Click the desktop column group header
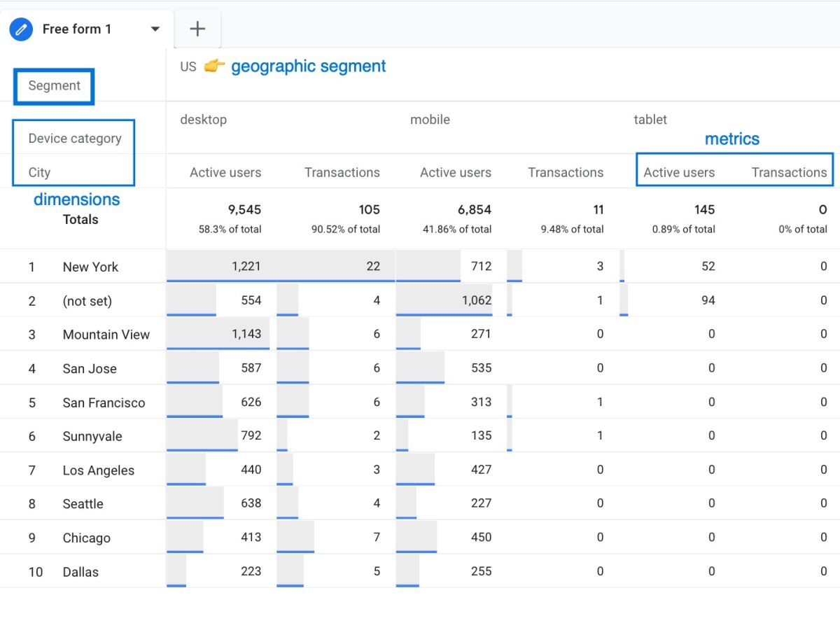 204,120
